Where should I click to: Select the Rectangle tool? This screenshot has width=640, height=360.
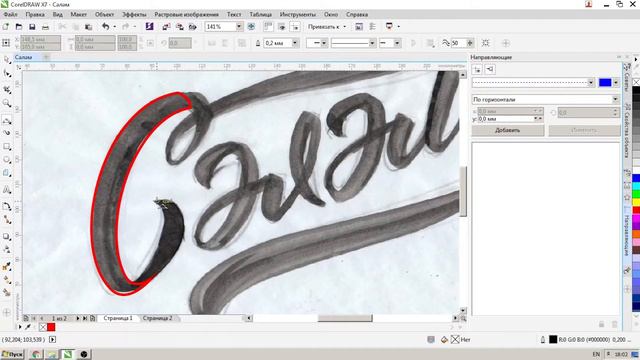coord(7,147)
